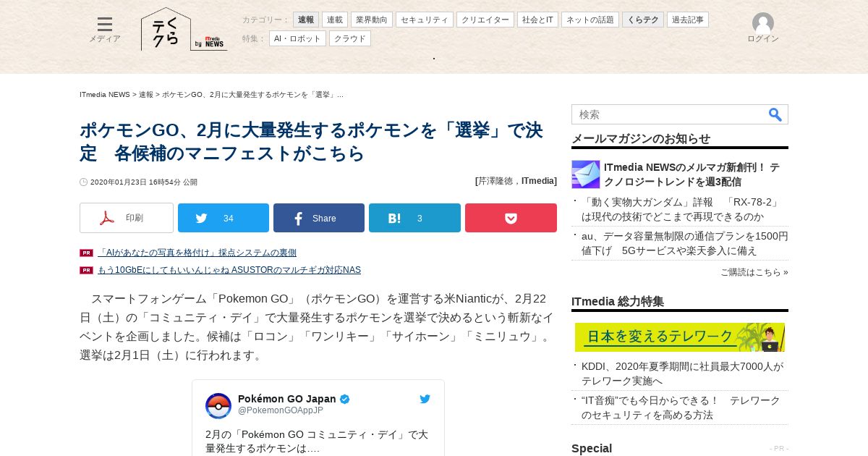The height and width of the screenshot is (456, 868).
Task: Select the 速報 category tab
Action: click(306, 20)
